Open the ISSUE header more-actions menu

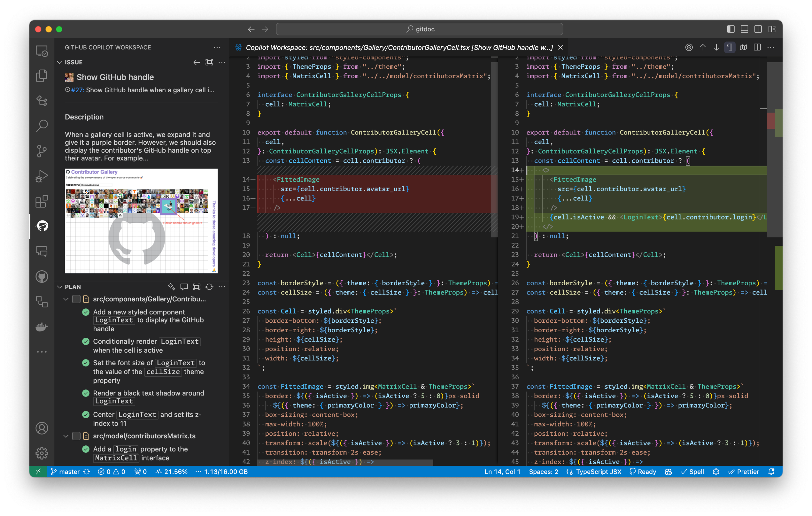222,62
